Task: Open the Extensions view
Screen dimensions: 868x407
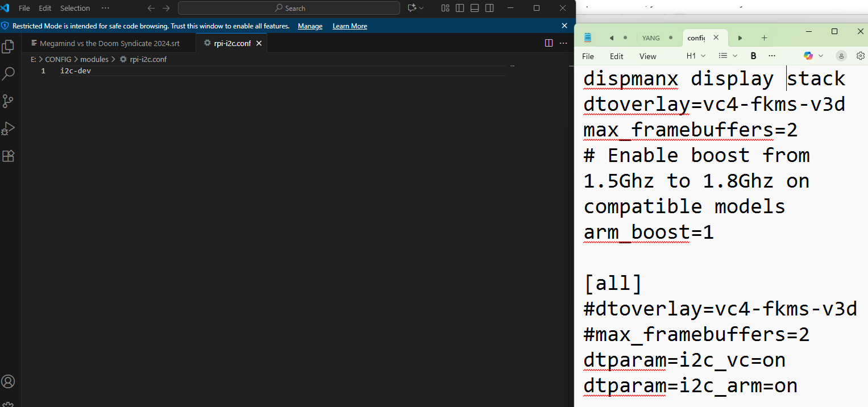Action: pos(8,156)
